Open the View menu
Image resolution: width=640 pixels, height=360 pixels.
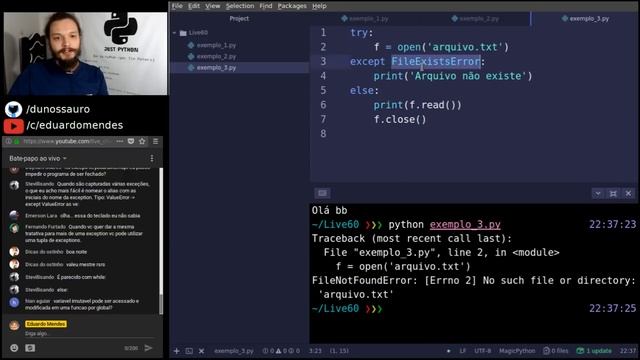[x=212, y=6]
